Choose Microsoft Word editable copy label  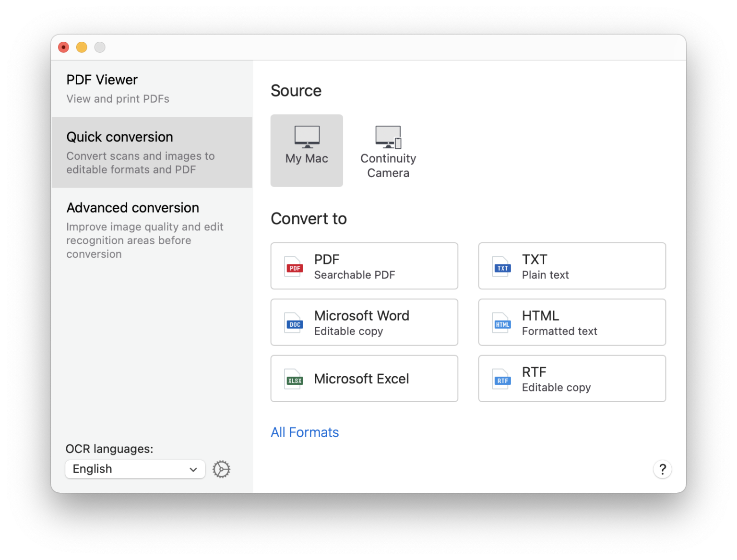[348, 331]
